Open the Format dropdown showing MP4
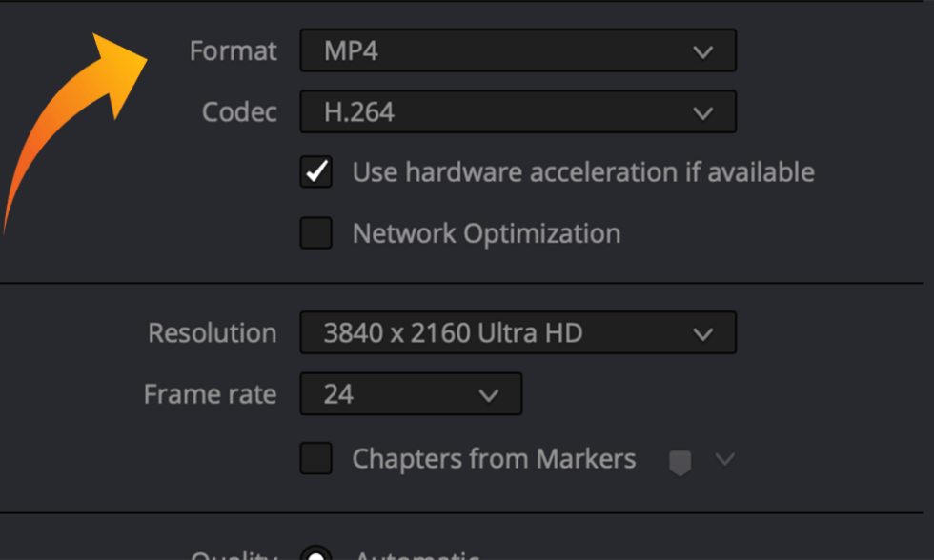Viewport: 934px width, 560px height. (518, 50)
